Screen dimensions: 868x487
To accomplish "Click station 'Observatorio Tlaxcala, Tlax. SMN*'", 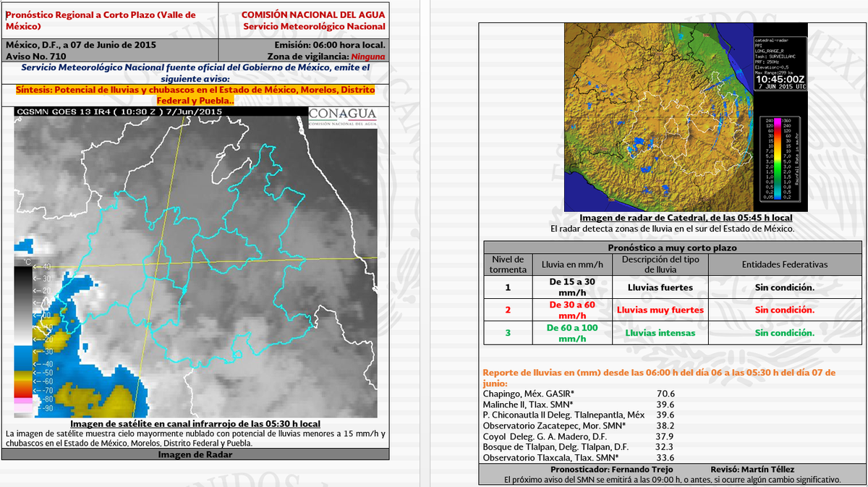I will tap(550, 458).
